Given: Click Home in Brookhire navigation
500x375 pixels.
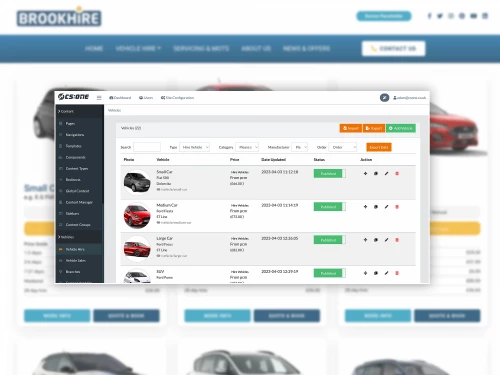Looking at the screenshot, I should (x=94, y=48).
